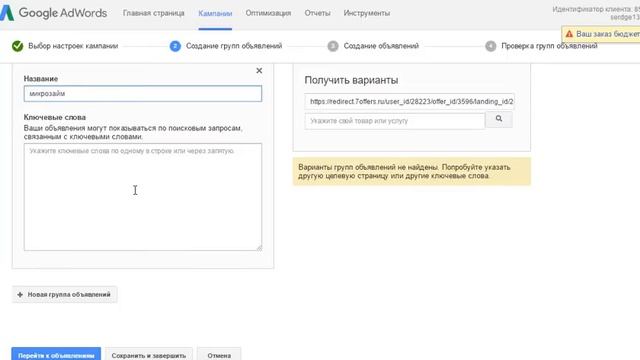Viewport: 640px width, 360px height.
Task: Click Сохранить и завершить button
Action: [149, 355]
